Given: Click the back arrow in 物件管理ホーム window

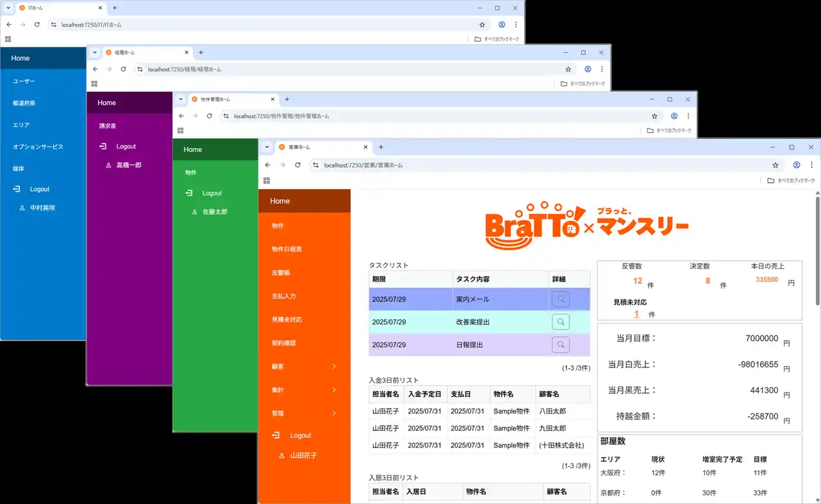Looking at the screenshot, I should tap(182, 116).
